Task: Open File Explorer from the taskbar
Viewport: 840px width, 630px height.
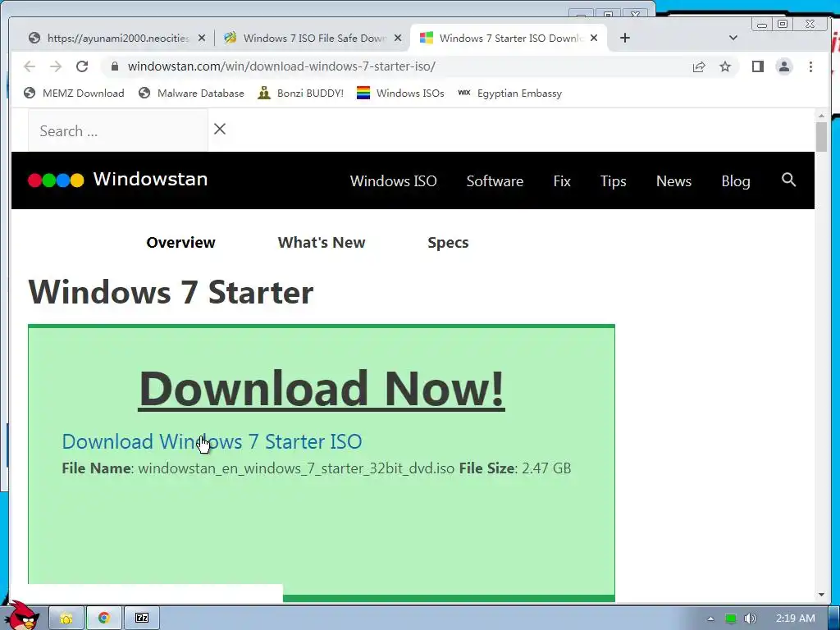Action: pyautogui.click(x=66, y=619)
